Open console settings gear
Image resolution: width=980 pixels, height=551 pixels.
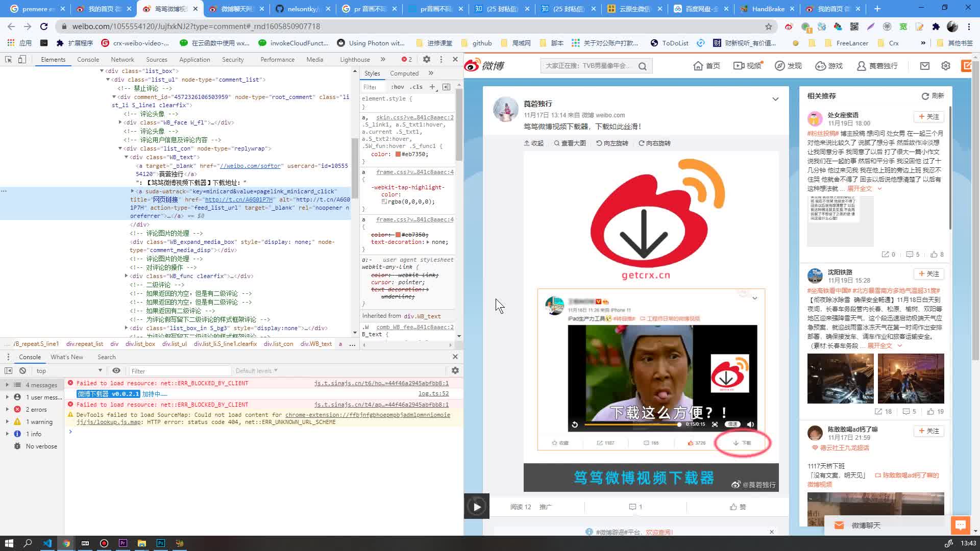tap(455, 371)
